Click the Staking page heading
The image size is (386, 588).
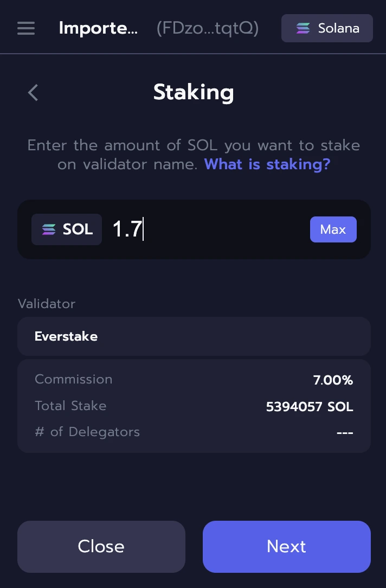(x=194, y=92)
